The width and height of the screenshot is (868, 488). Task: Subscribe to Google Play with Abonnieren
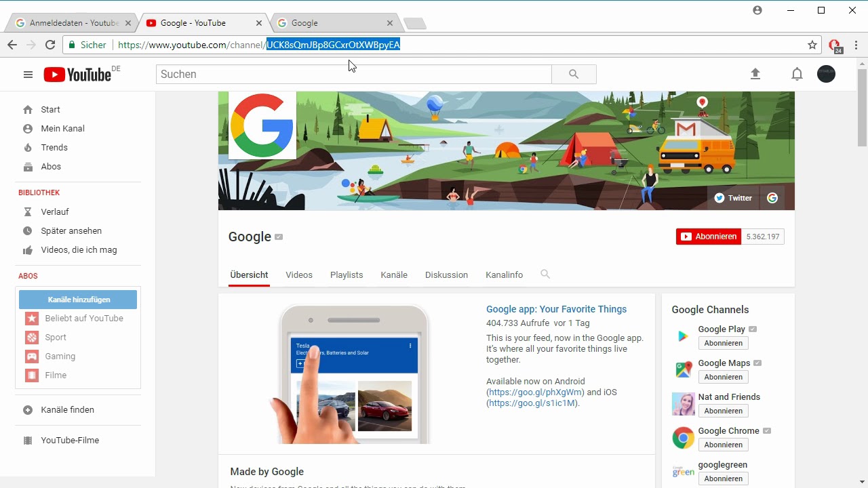click(723, 343)
